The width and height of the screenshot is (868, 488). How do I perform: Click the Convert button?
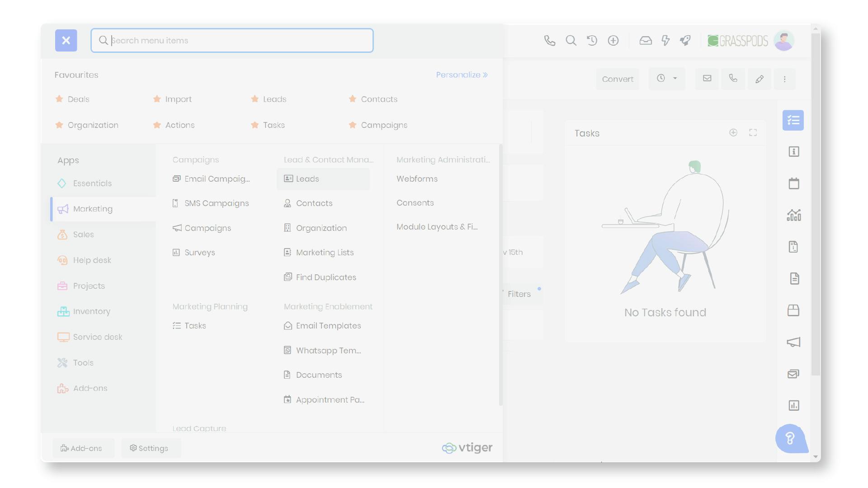pos(617,79)
